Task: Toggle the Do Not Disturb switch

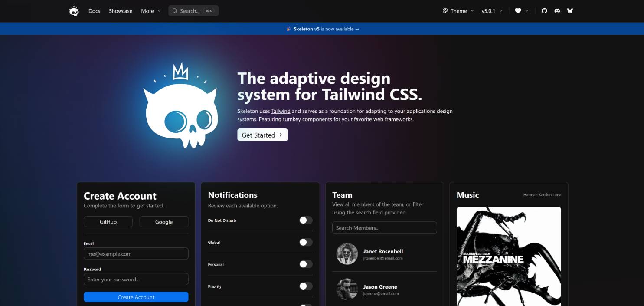Action: pyautogui.click(x=306, y=220)
